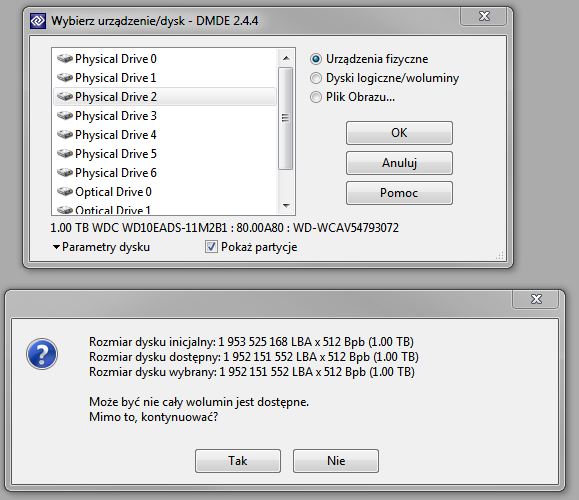This screenshot has height=500, width=579.
Task: Click the drive list scroll down arrow
Action: 286,206
